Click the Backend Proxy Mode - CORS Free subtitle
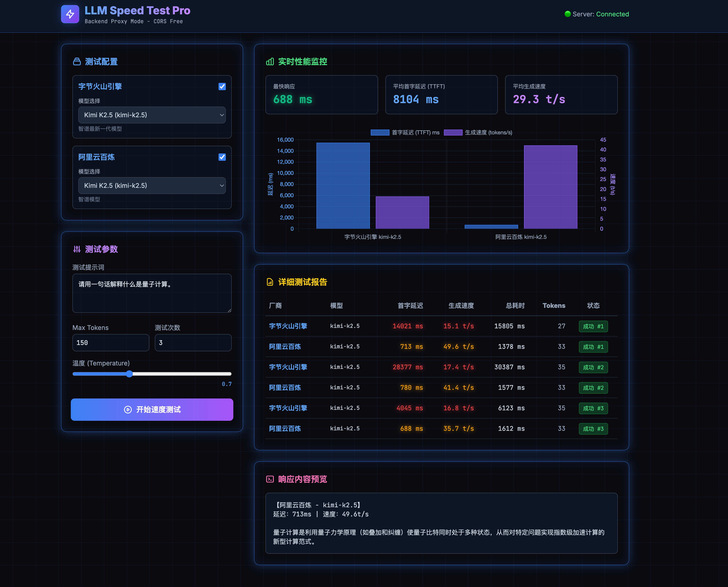728x587 pixels. [133, 21]
